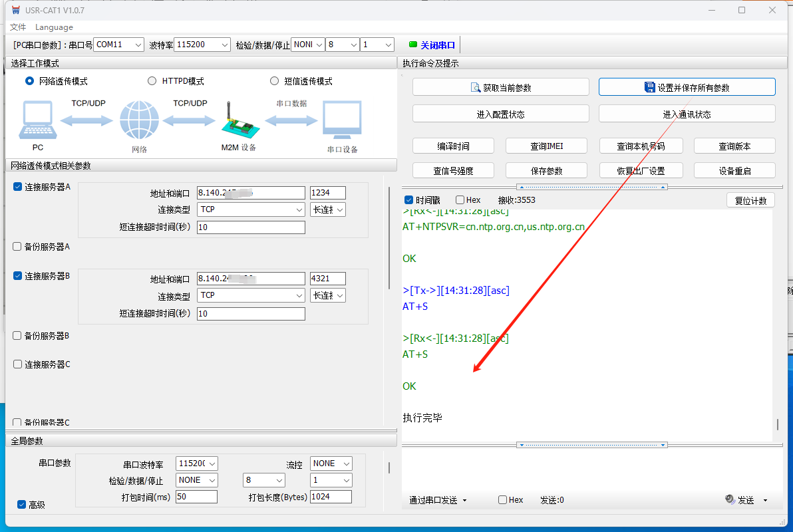Click the 串口设备 monitor icon
793x532 pixels.
pos(342,120)
